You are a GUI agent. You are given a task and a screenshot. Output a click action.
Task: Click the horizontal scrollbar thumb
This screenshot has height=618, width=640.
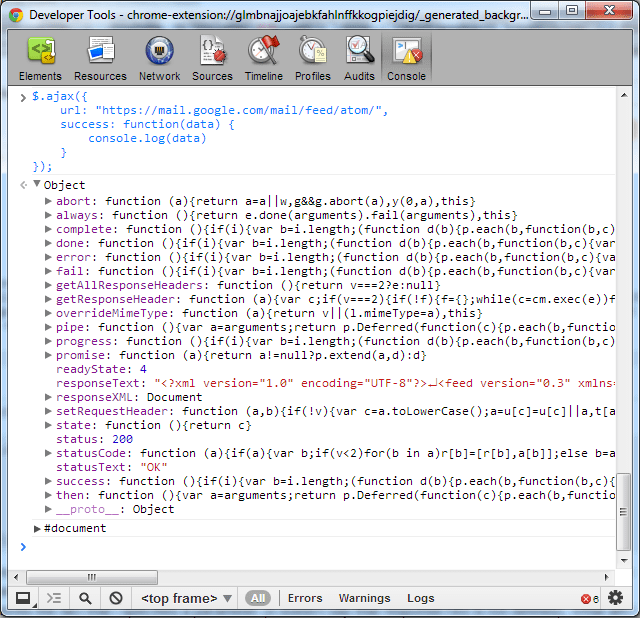click(92, 577)
